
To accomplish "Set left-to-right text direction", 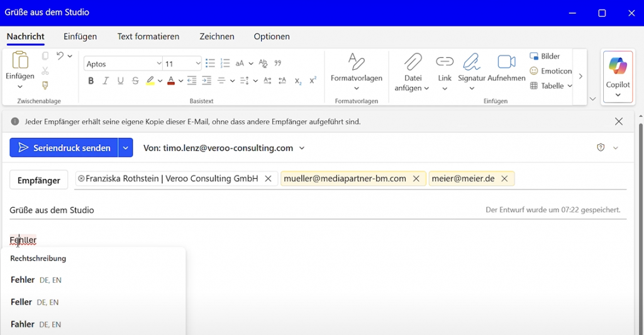I will (267, 81).
